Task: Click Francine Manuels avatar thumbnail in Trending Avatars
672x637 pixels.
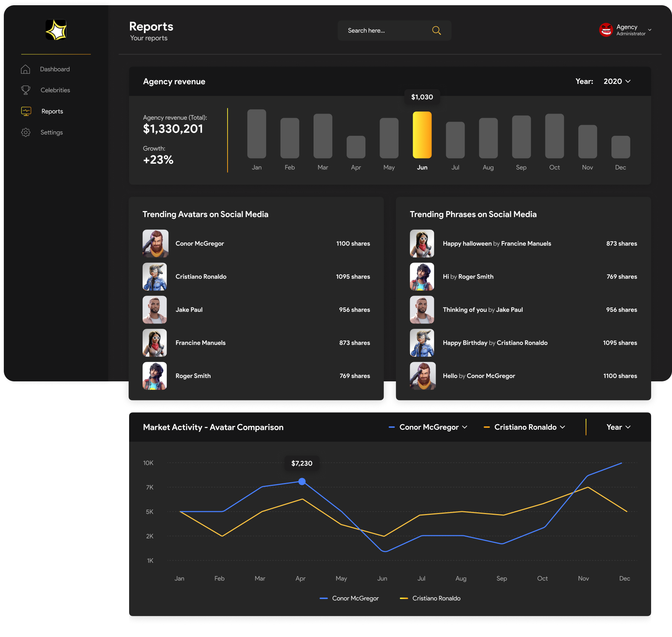Action: (155, 343)
